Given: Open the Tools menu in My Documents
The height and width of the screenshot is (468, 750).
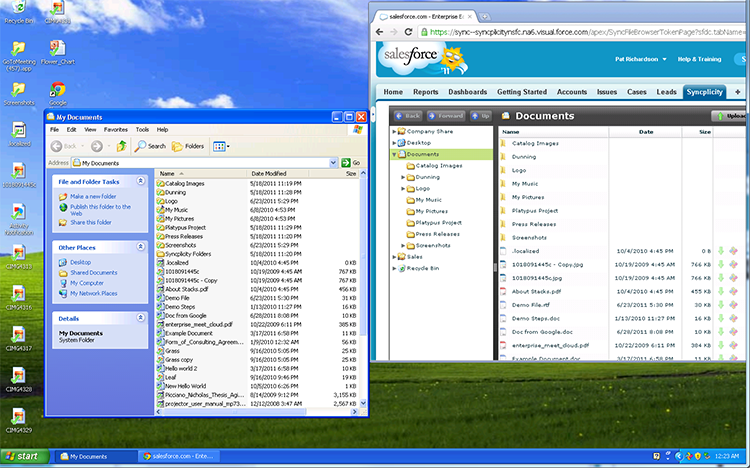Looking at the screenshot, I should point(142,129).
